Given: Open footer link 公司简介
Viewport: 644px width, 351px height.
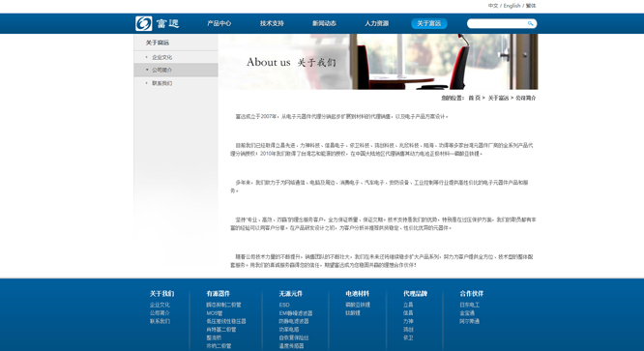Looking at the screenshot, I should tap(160, 313).
